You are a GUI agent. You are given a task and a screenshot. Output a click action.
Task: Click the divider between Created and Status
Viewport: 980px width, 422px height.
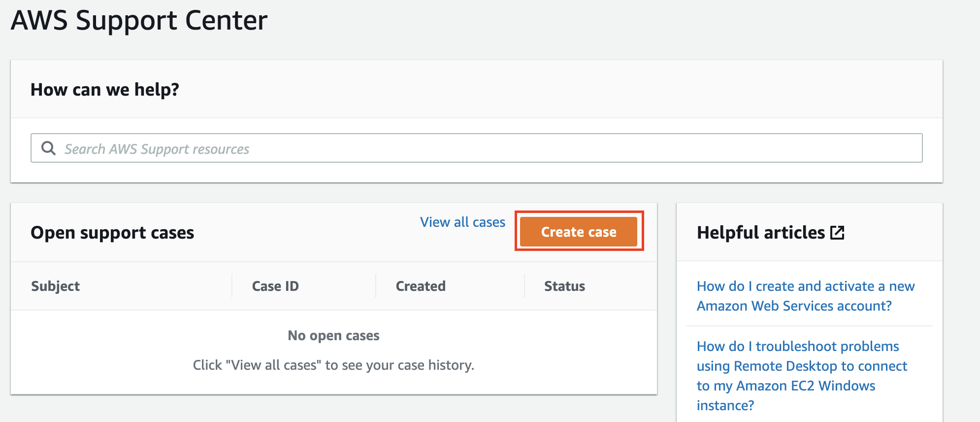524,286
